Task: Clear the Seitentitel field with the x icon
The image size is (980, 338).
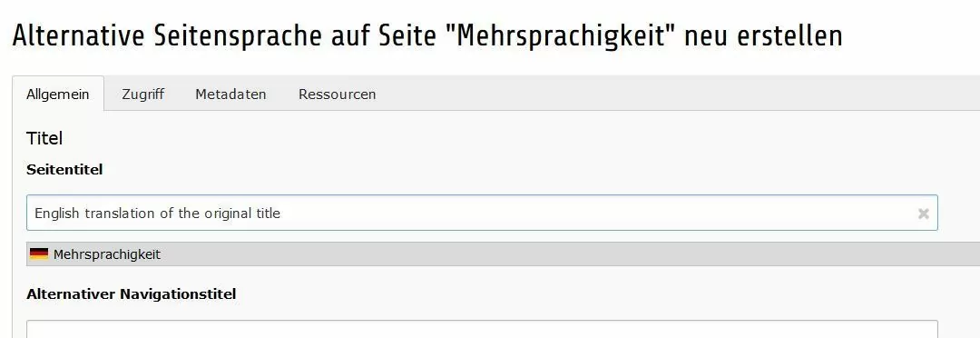Action: coord(923,214)
